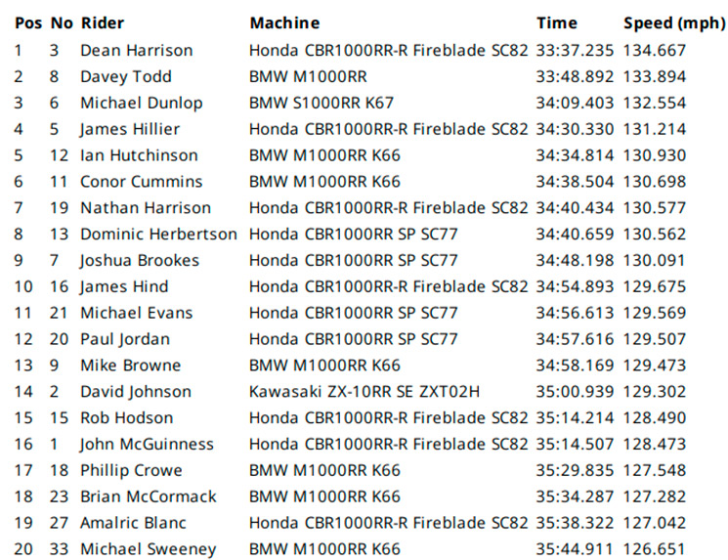Click Conor Cummins in results table

click(141, 182)
